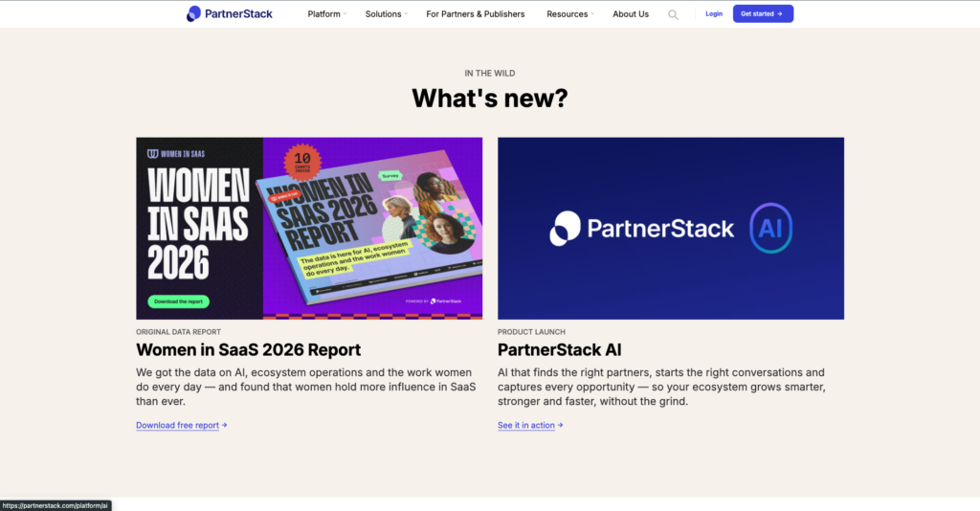Click the PRODUCT LAUNCH label

coord(531,332)
